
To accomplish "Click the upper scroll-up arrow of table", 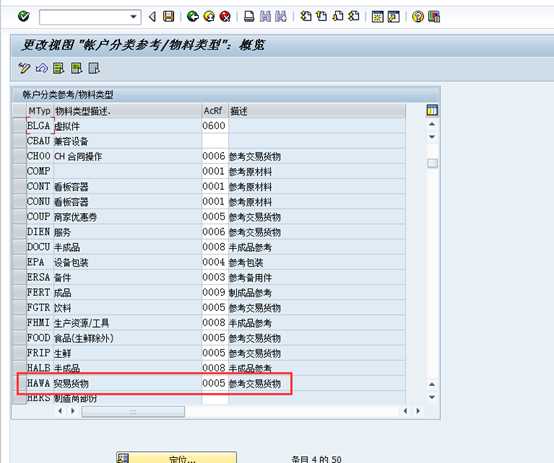I will tap(432, 124).
